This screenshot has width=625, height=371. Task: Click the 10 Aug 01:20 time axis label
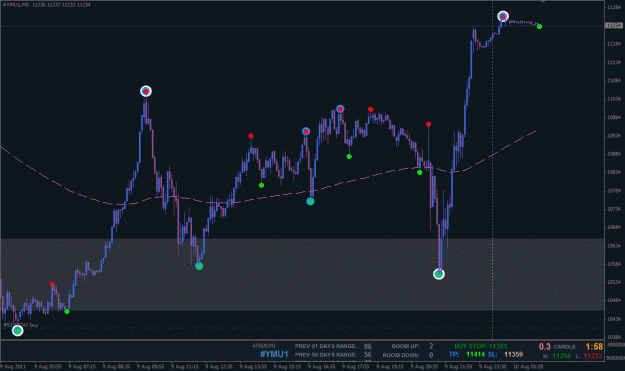point(529,367)
